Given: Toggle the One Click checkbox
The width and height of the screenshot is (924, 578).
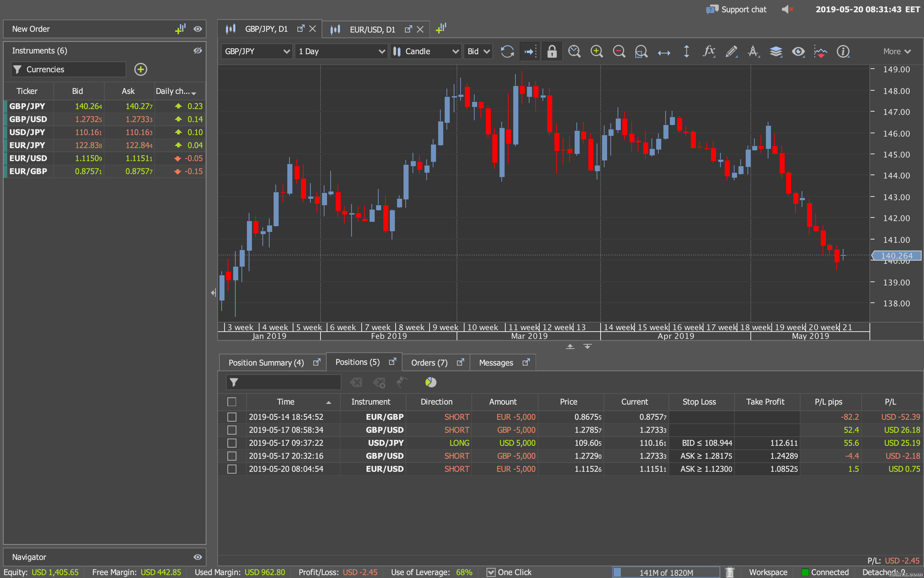Looking at the screenshot, I should (x=491, y=572).
